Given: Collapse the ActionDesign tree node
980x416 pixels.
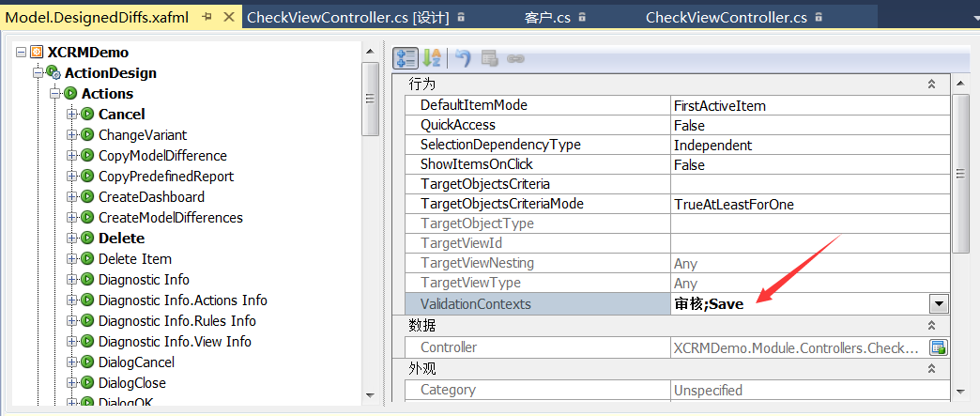Looking at the screenshot, I should 38,72.
